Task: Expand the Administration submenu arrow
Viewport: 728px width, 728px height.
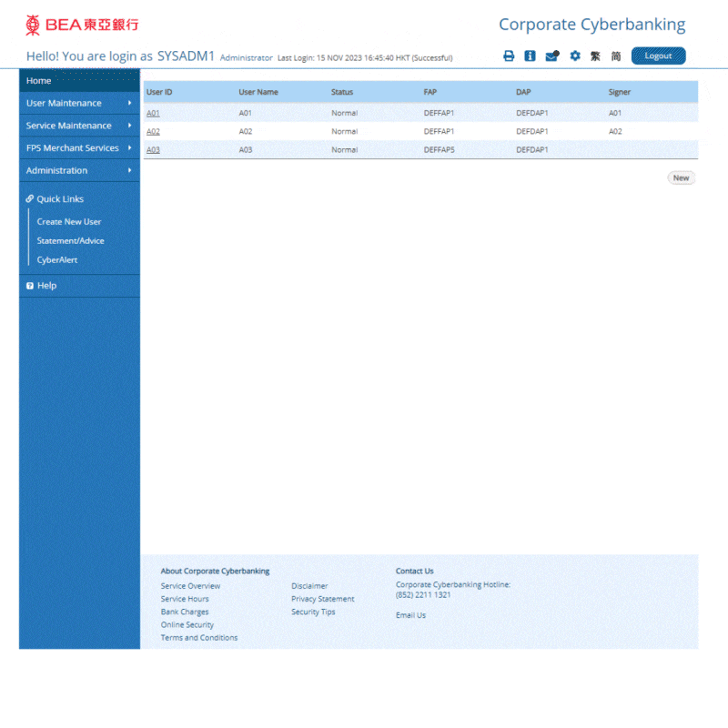Action: pos(129,170)
